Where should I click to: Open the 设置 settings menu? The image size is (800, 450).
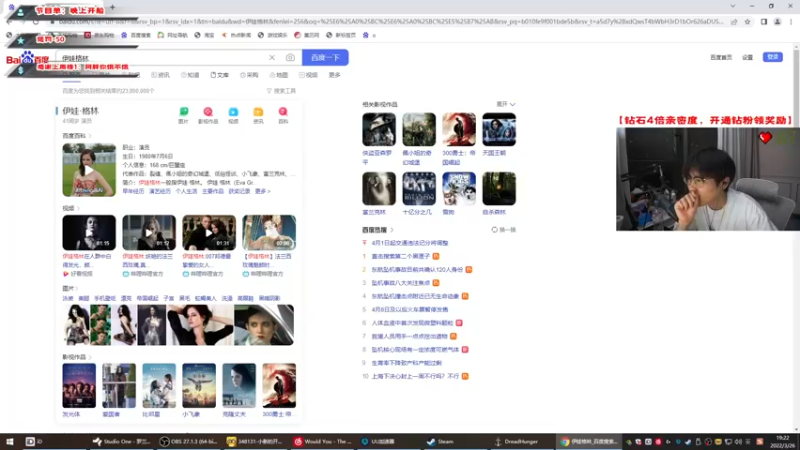747,58
